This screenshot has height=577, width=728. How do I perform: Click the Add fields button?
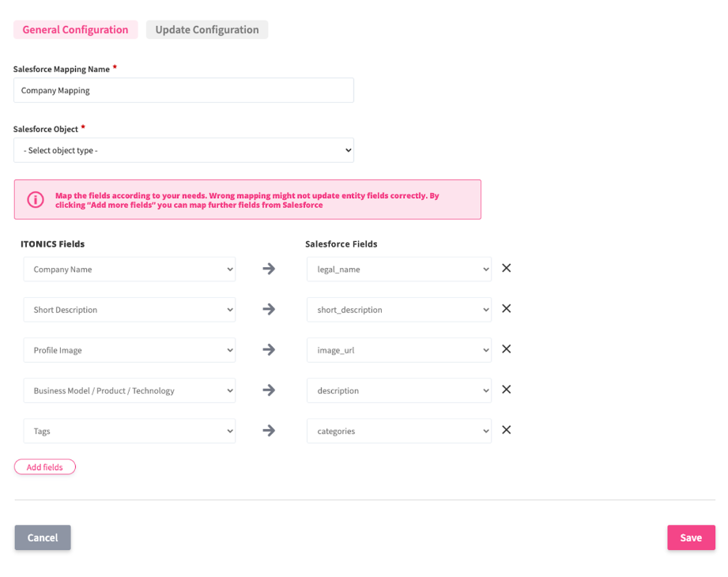click(x=45, y=467)
